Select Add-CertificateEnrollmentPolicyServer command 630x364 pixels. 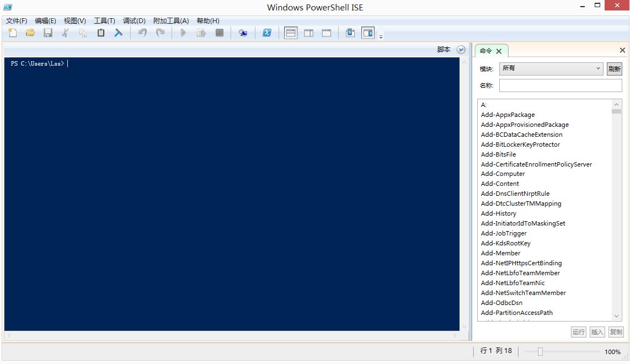[536, 164]
